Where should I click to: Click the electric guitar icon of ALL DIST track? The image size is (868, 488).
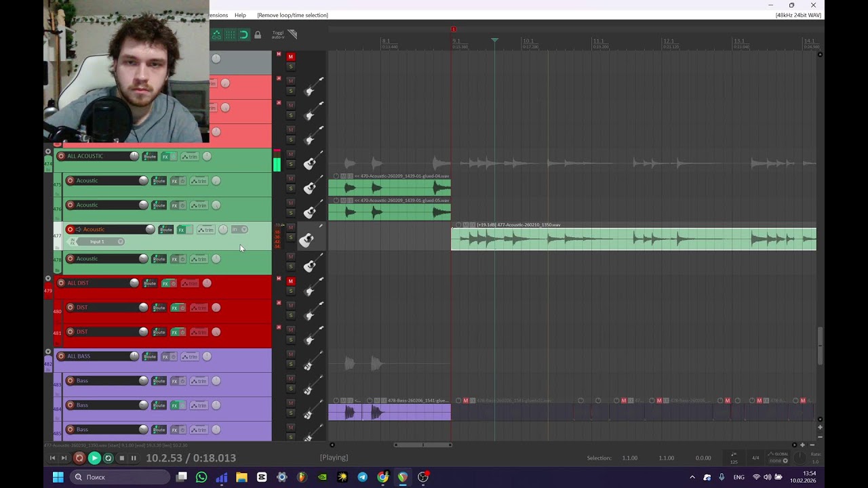[313, 287]
